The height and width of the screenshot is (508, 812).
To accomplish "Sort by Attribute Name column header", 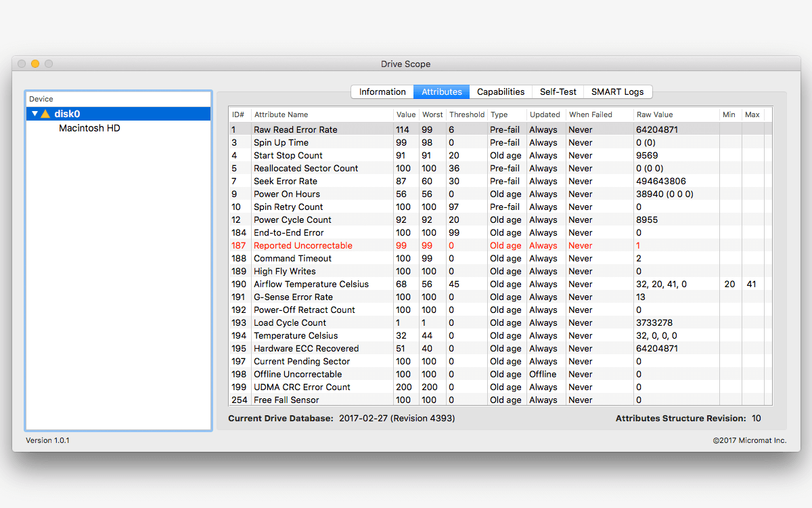I will tap(321, 114).
